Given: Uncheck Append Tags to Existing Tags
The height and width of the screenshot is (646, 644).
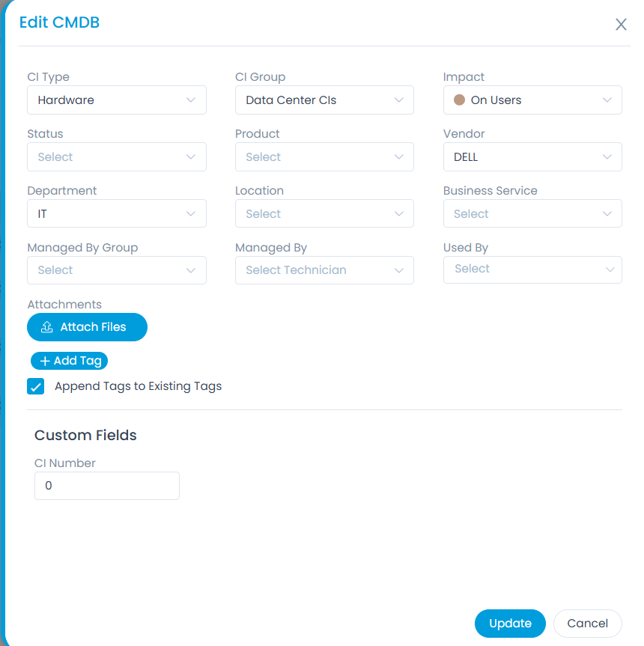Looking at the screenshot, I should pos(35,386).
